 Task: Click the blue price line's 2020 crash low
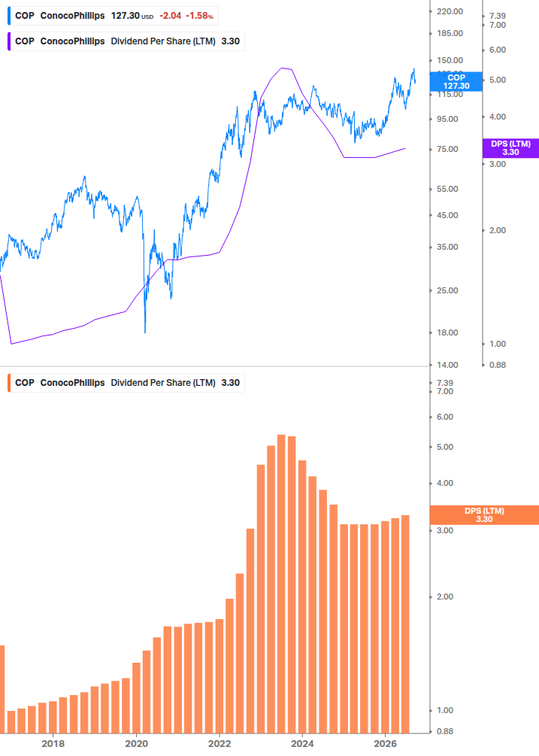point(145,332)
